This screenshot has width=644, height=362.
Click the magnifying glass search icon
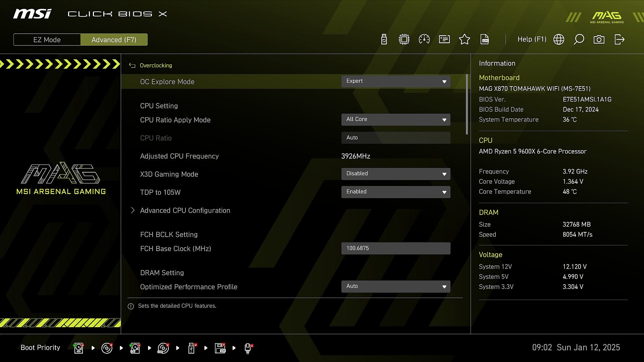579,40
